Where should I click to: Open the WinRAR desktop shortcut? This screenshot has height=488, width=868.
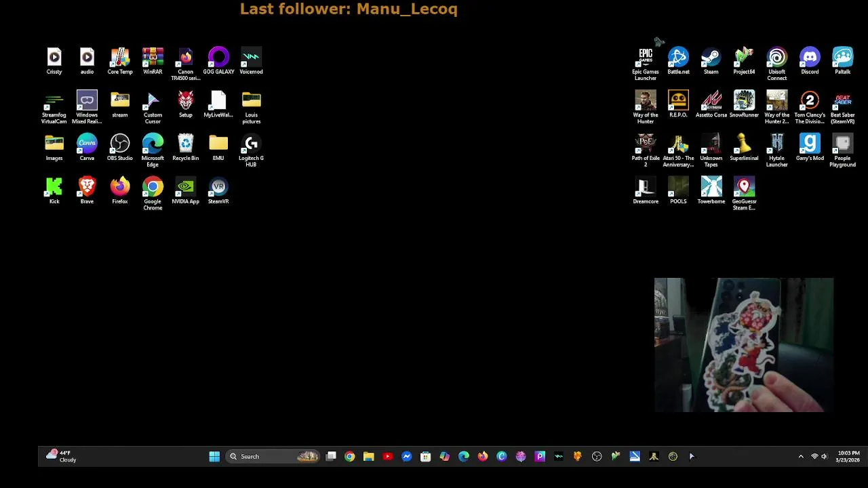click(x=153, y=61)
